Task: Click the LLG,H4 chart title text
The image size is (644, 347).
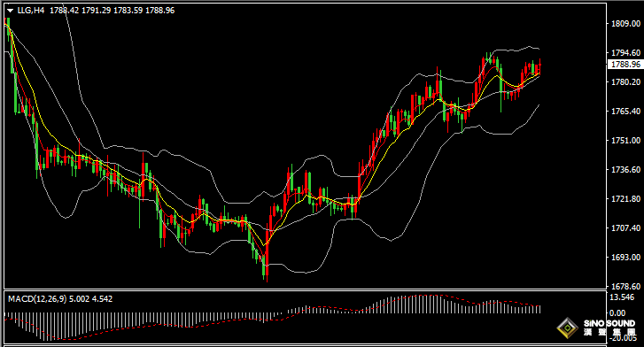Action: (30, 11)
